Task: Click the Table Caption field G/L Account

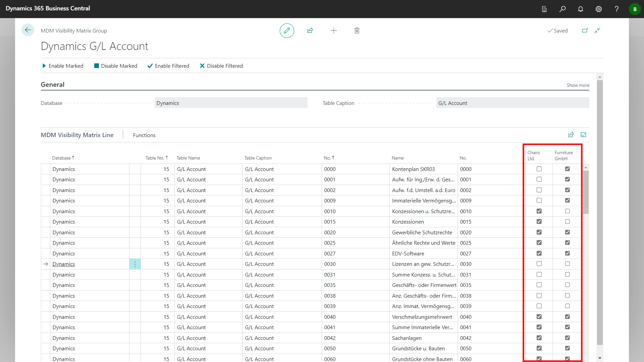Action: [513, 103]
